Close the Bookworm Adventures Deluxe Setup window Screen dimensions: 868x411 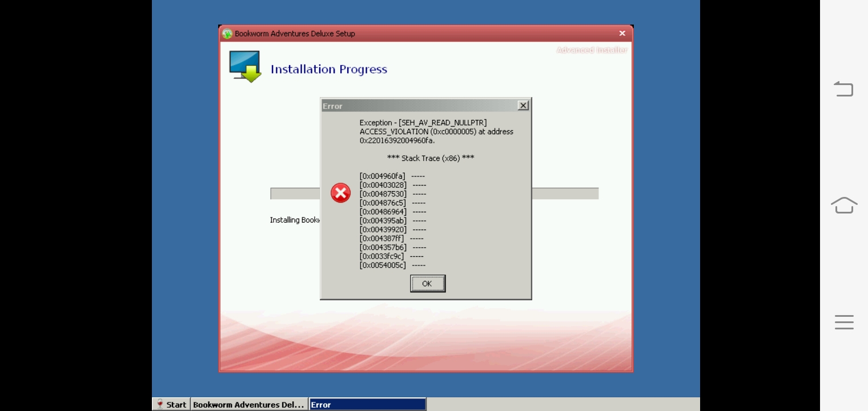tap(622, 34)
